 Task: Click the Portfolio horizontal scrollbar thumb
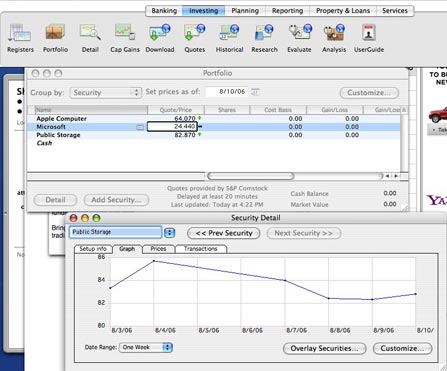tap(250, 176)
